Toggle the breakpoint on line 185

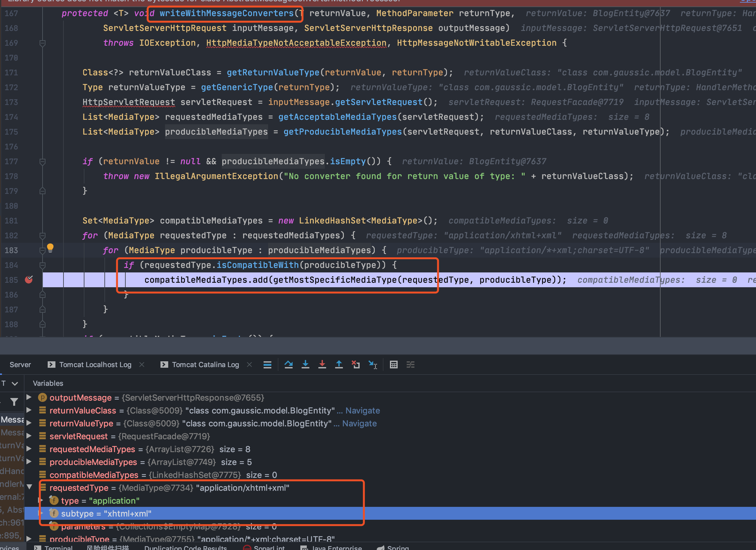(x=29, y=280)
